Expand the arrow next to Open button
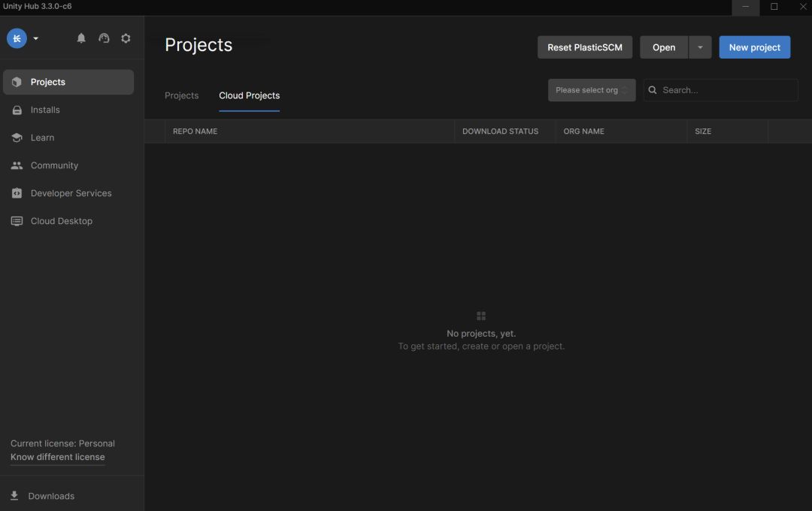The image size is (812, 511). click(x=700, y=47)
